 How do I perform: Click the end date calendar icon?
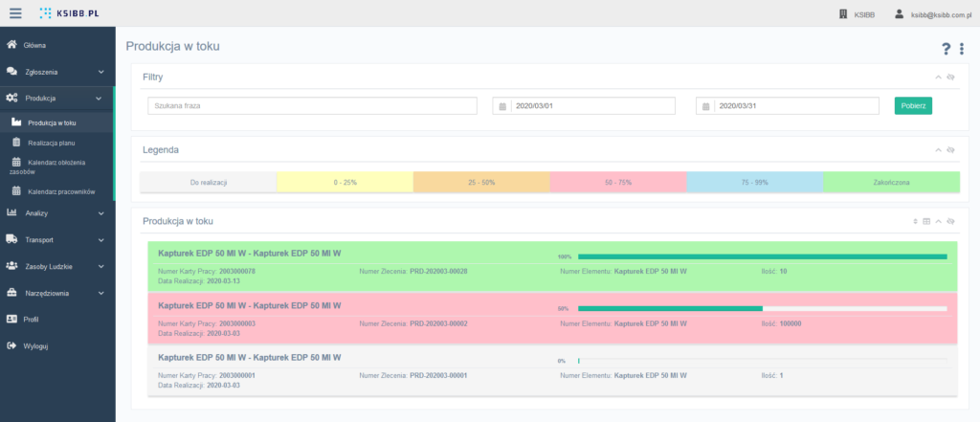(x=705, y=106)
